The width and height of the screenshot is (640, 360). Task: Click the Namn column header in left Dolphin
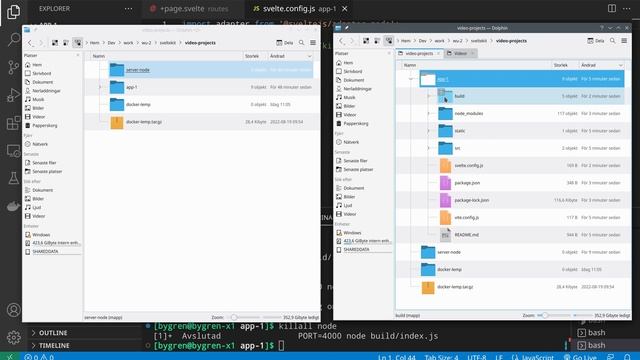point(99,56)
